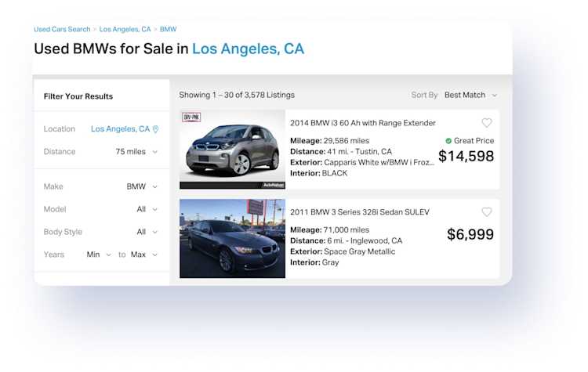This screenshot has height=372, width=588.
Task: Open the Years Min dropdown
Action: 99,255
